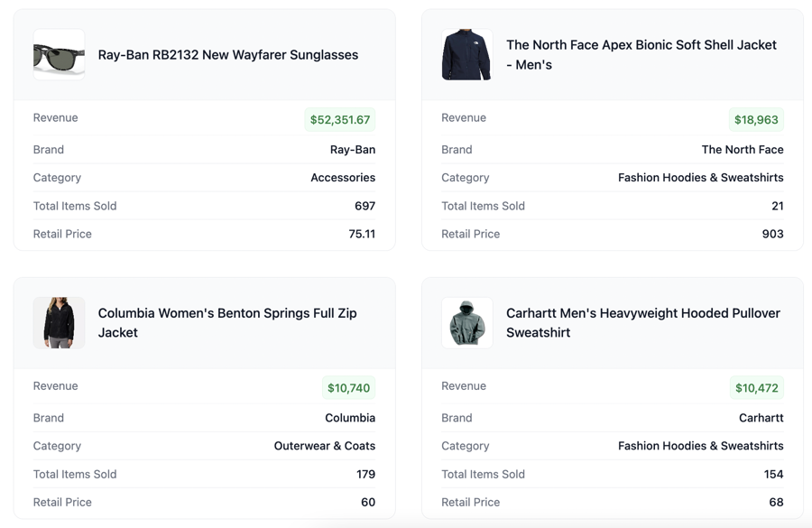Click the $52,351.67 revenue badge
Screen dimensions: 812x528
(x=340, y=120)
